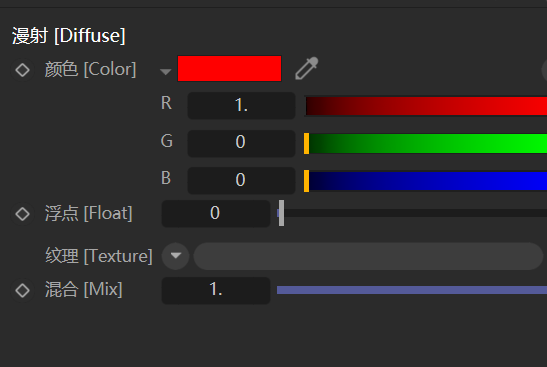The height and width of the screenshot is (367, 547).
Task: Click the G value input field
Action: (241, 143)
